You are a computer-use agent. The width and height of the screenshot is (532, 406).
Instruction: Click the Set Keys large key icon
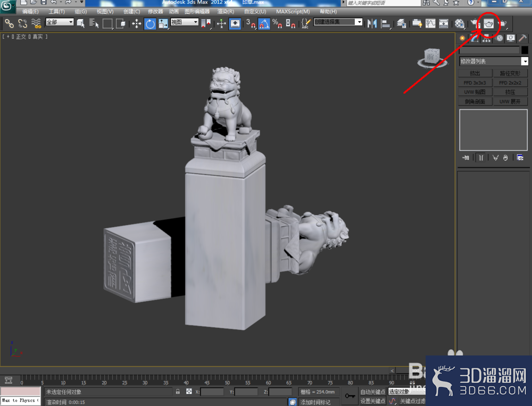350,396
